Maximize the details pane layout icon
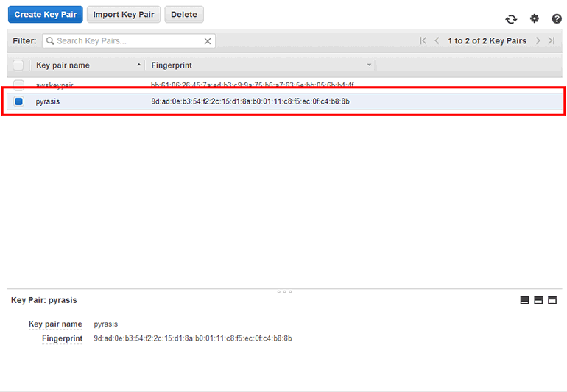 click(x=552, y=300)
